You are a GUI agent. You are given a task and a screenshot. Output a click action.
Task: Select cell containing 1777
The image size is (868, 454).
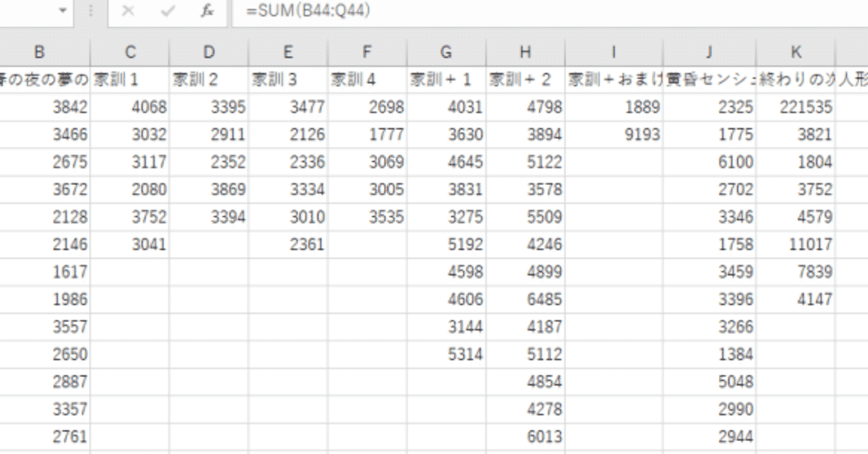click(367, 135)
